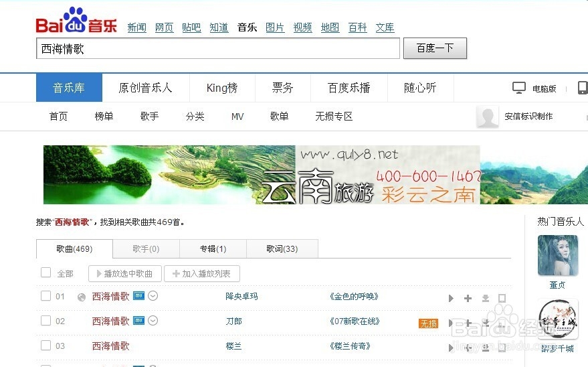Download song 02 by 刀郎
The width and height of the screenshot is (588, 367).
pos(485,323)
